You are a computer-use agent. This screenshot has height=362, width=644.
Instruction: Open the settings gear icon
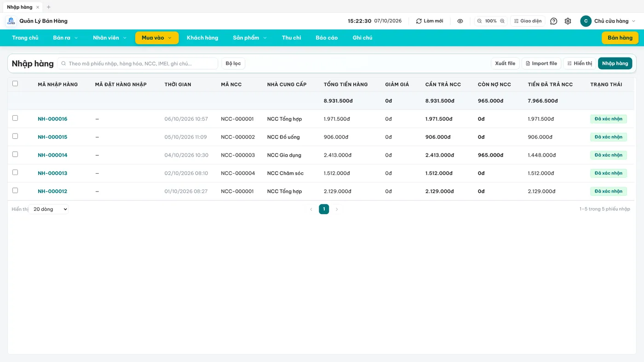click(x=568, y=21)
